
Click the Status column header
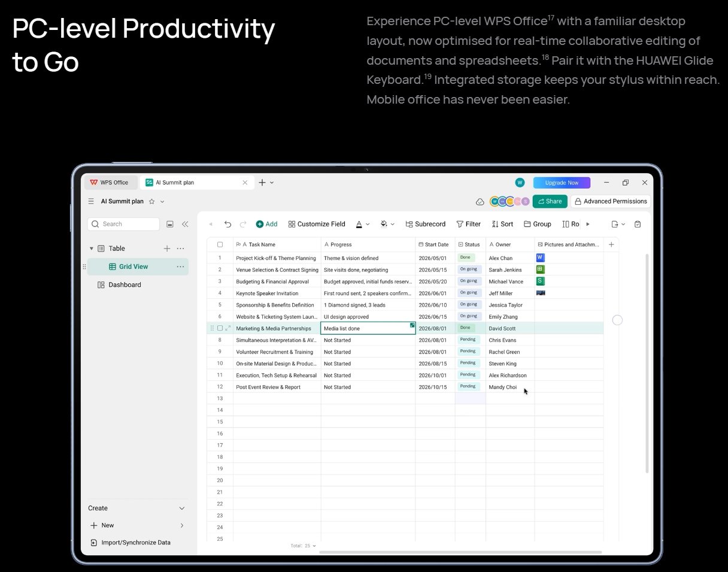(x=471, y=244)
